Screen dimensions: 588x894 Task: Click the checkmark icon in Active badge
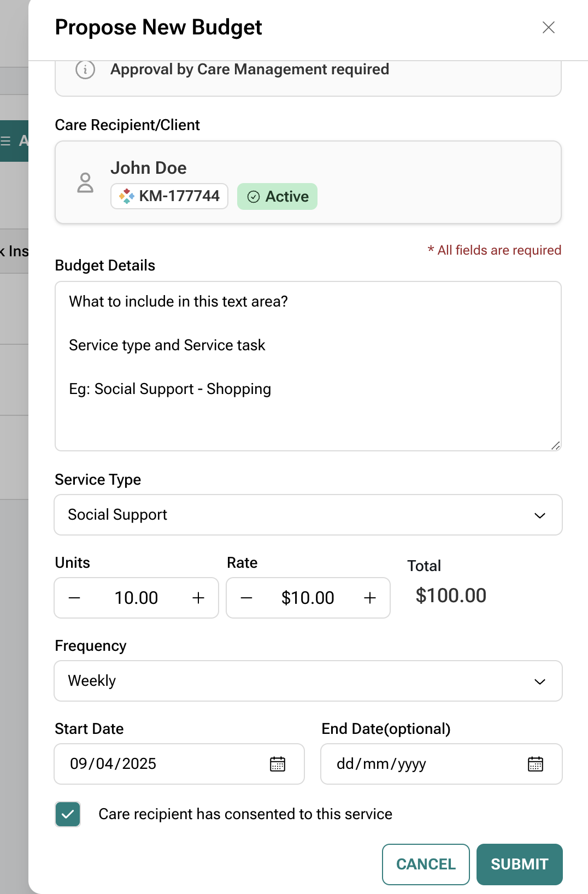click(x=254, y=197)
